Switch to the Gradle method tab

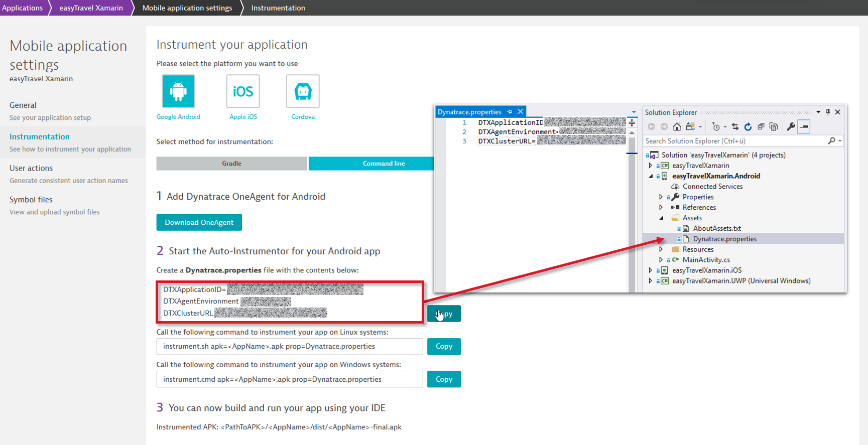(x=231, y=164)
